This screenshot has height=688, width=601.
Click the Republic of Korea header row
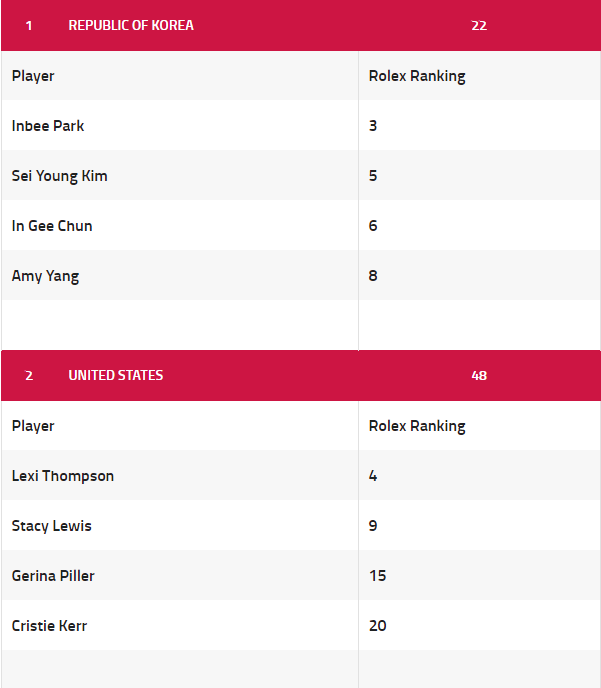[x=131, y=25]
